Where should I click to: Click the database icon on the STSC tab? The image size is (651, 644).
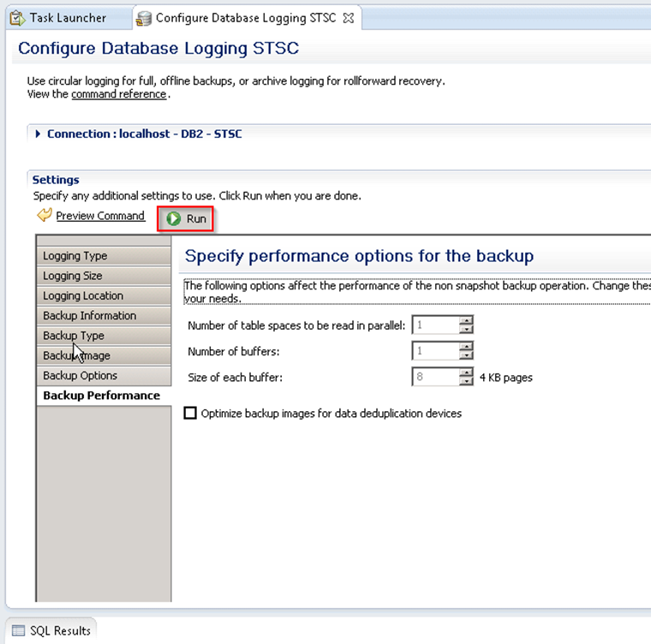click(x=145, y=17)
